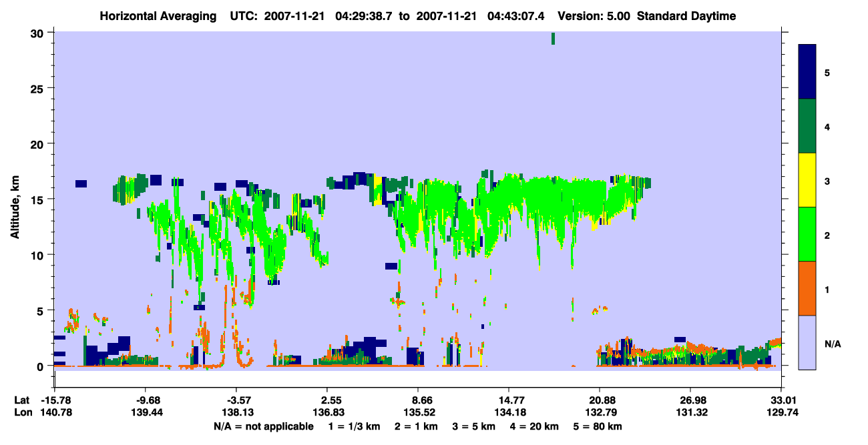Click the altitude tick label 0
The height and width of the screenshot is (445, 868).
click(x=42, y=366)
